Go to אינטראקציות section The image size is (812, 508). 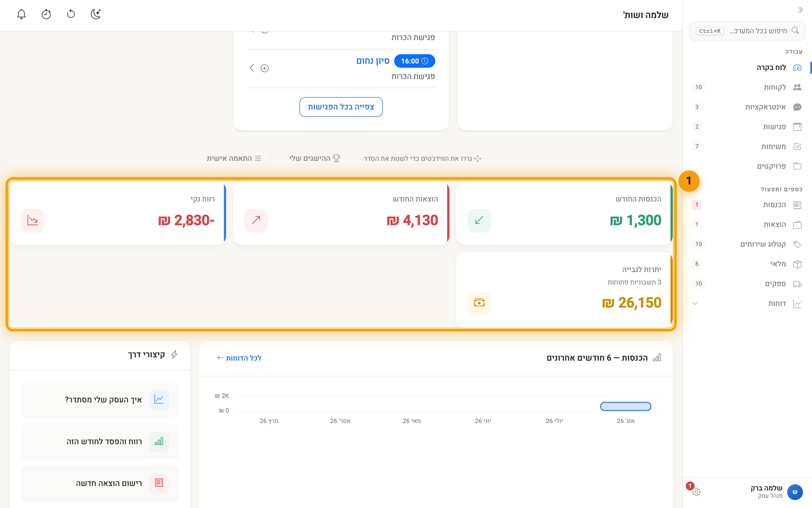(747, 107)
